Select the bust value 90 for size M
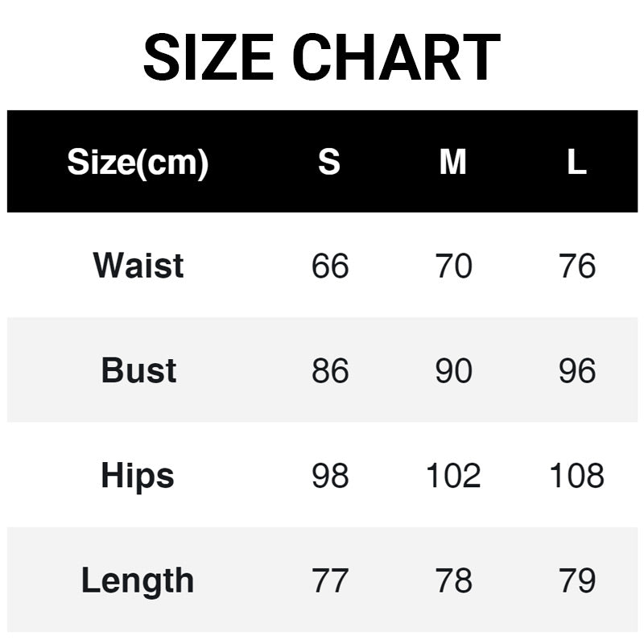Screen dimensions: 644x644 coord(453,371)
